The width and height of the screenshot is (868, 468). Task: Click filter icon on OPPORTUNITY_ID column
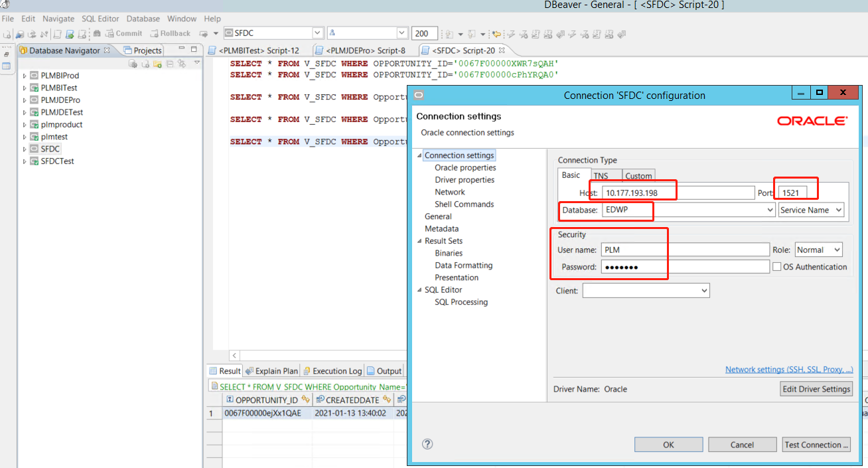[x=306, y=400]
